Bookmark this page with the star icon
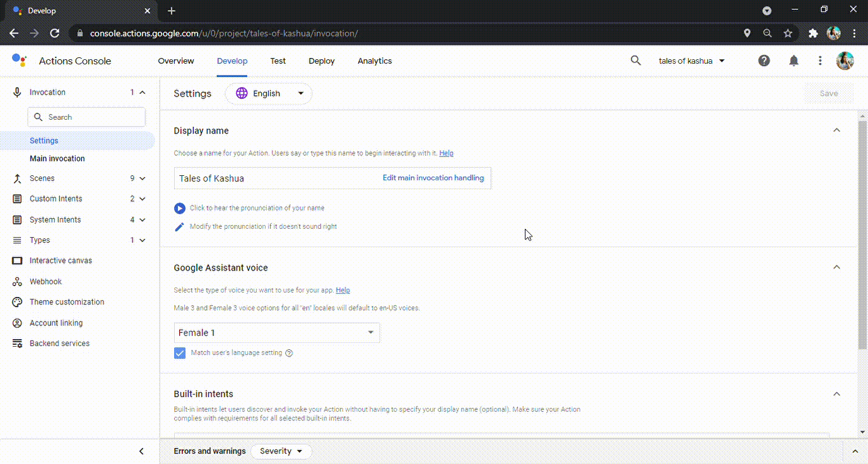This screenshot has width=868, height=464. [x=788, y=33]
